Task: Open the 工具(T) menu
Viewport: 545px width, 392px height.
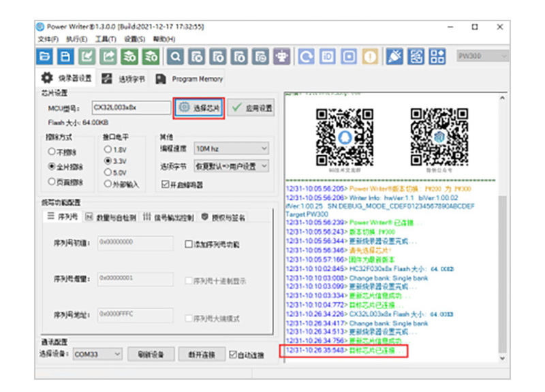Action: [106, 39]
